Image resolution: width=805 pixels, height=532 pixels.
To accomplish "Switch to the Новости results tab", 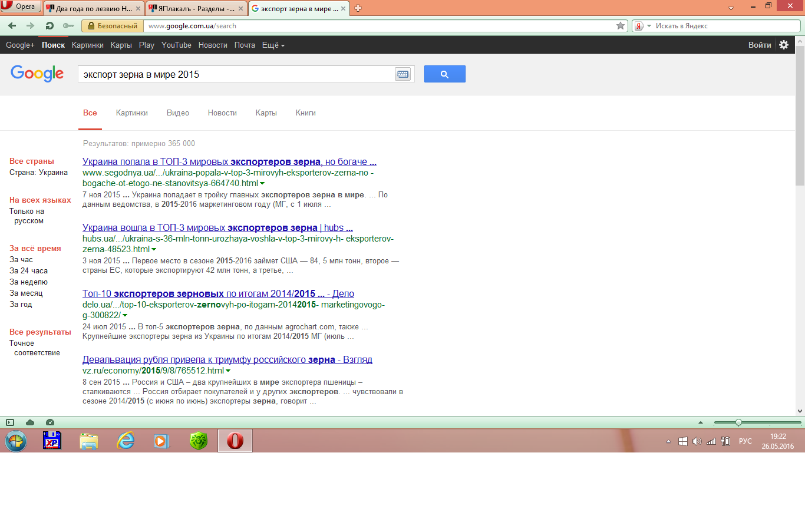I will (x=222, y=113).
